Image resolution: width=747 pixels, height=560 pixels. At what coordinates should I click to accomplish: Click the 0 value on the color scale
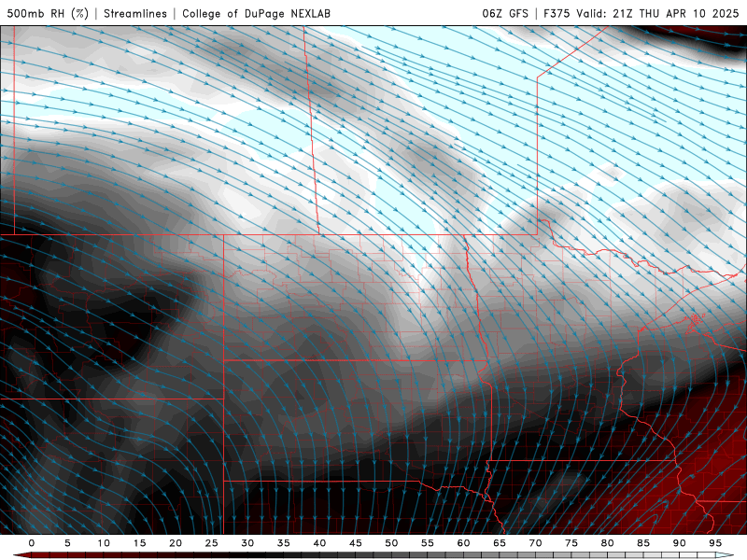pos(32,543)
